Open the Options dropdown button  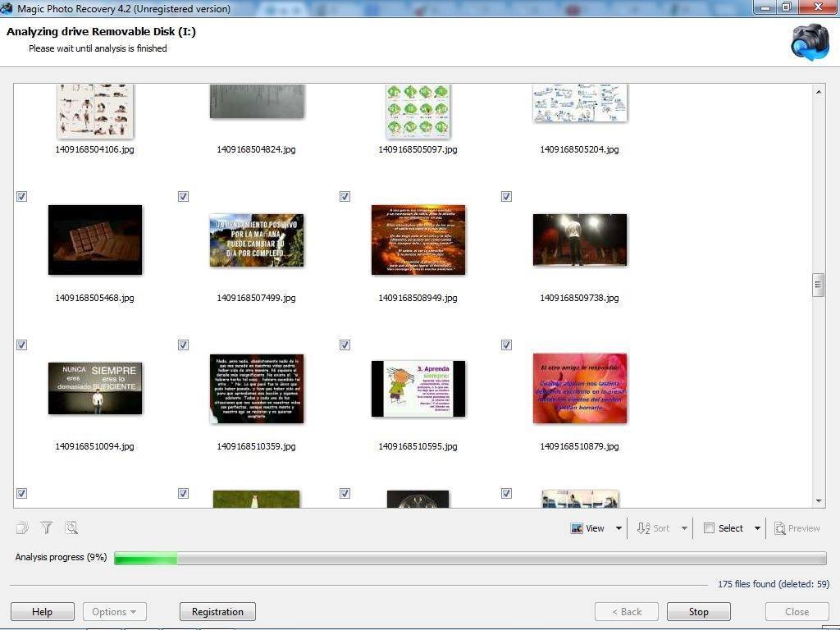pyautogui.click(x=115, y=612)
